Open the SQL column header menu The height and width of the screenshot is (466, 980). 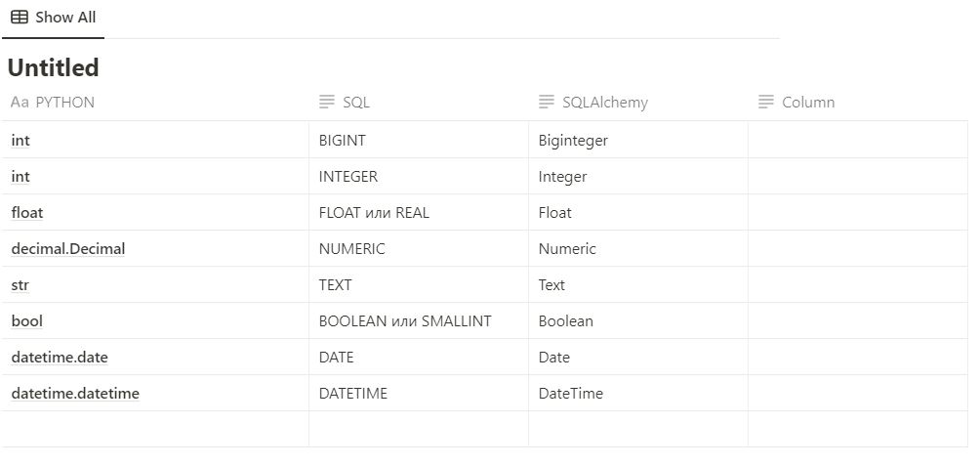pyautogui.click(x=356, y=103)
